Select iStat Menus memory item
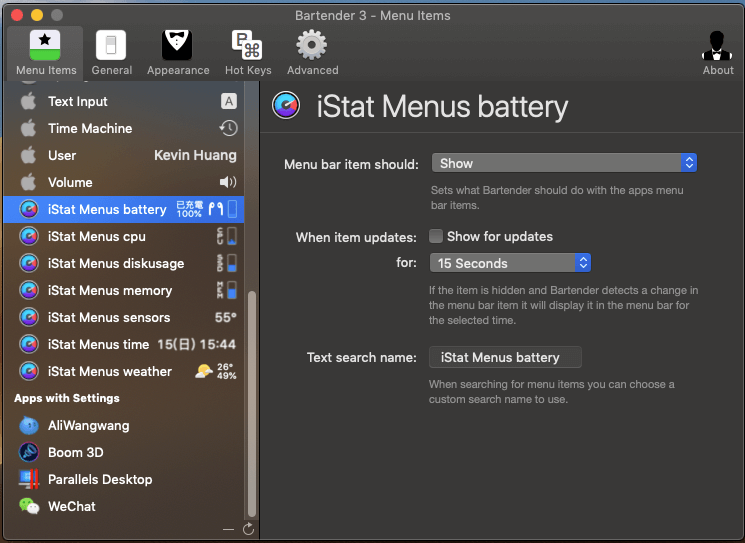745x543 pixels. click(x=124, y=290)
